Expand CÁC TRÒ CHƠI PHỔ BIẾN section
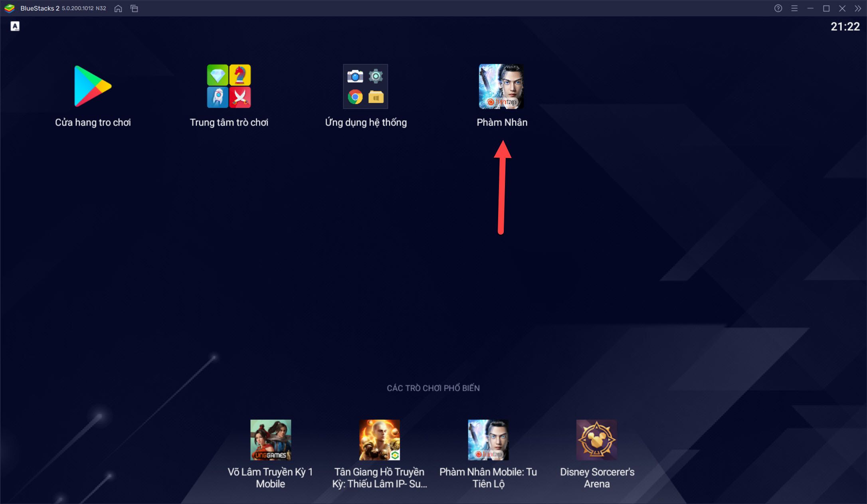The height and width of the screenshot is (504, 867). [433, 387]
